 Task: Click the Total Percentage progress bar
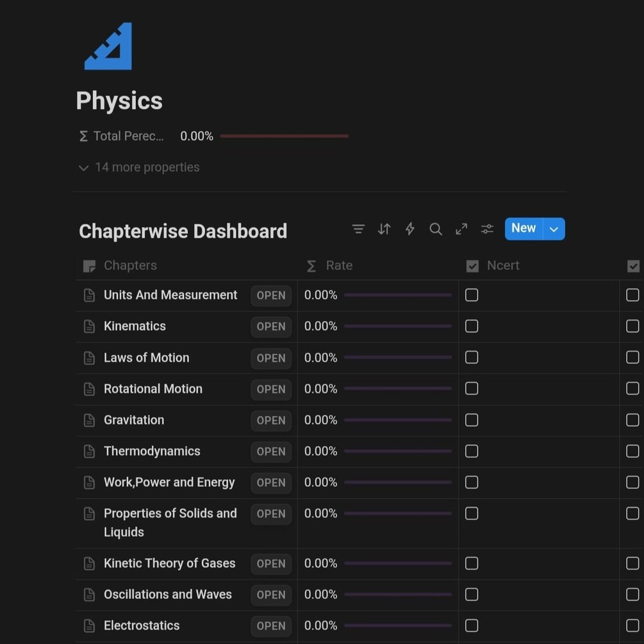285,136
